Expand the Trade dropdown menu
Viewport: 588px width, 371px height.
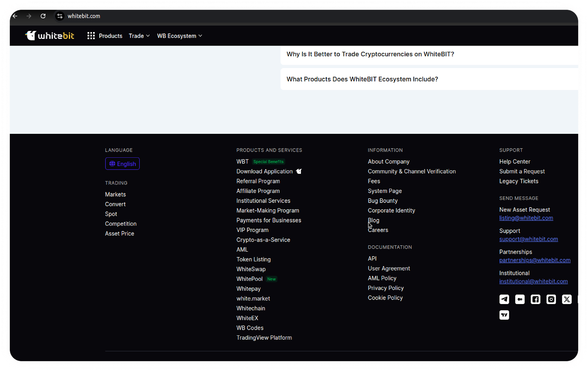(x=139, y=36)
